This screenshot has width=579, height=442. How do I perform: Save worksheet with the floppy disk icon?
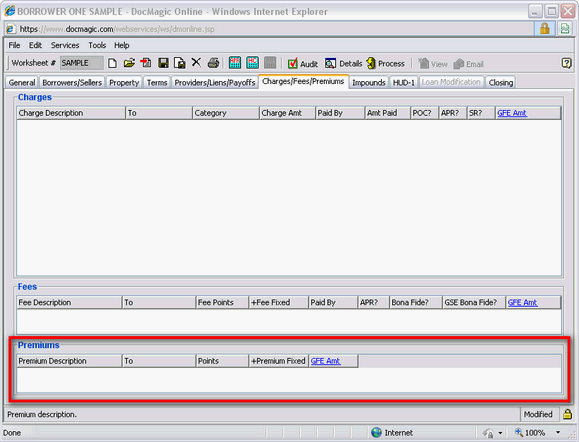pyautogui.click(x=163, y=63)
